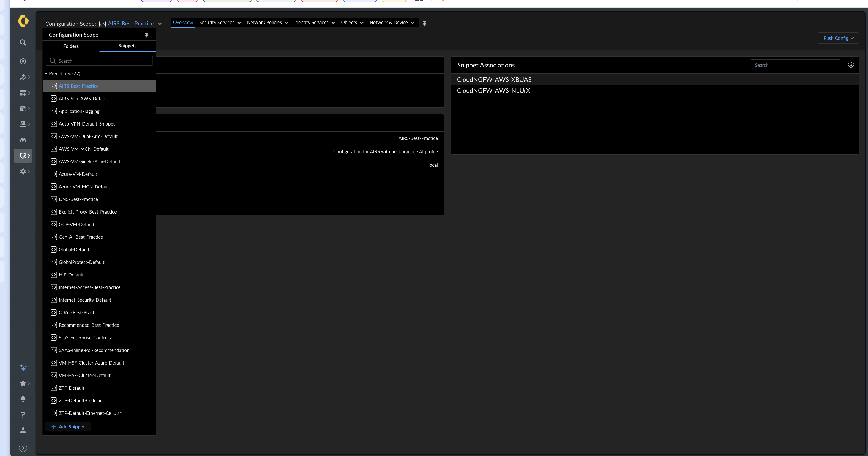The image size is (868, 456).
Task: Select the VM-HSF-Cluster-Azure-Default snippet
Action: pos(100,363)
